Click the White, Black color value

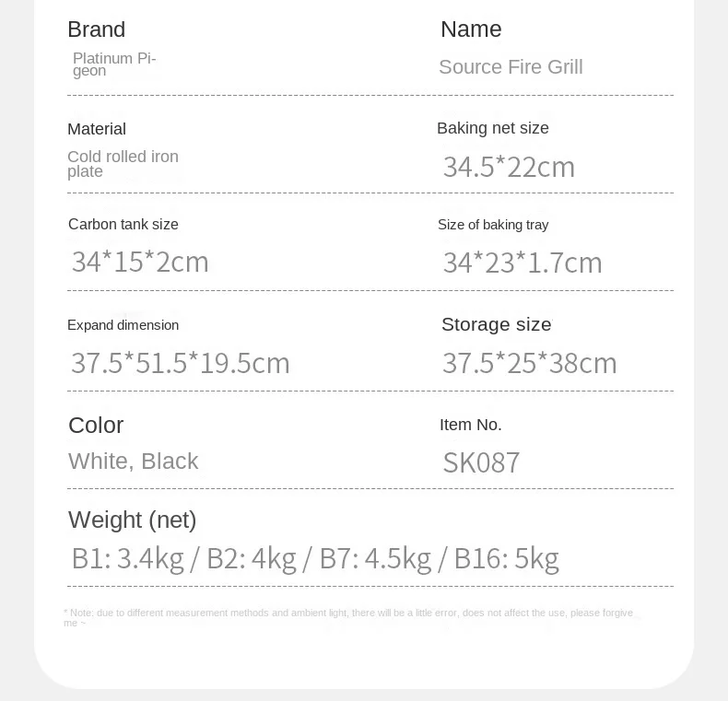[x=134, y=461]
